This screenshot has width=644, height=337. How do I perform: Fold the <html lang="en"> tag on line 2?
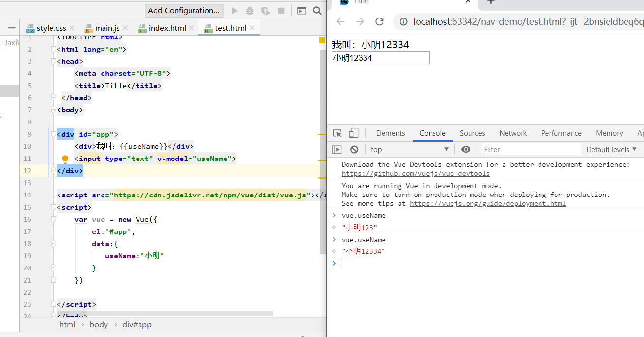(x=53, y=49)
